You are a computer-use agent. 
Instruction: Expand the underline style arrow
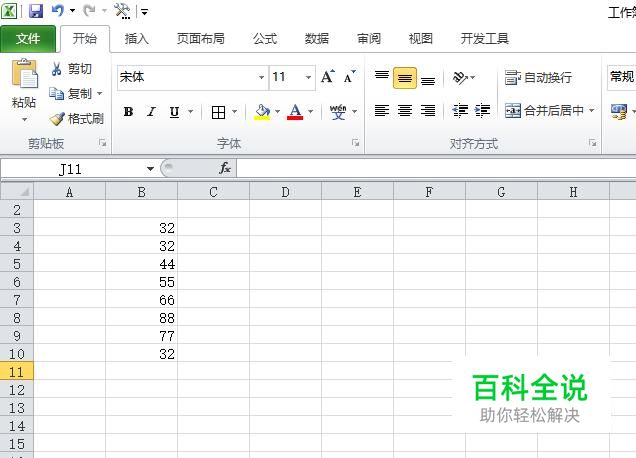click(x=190, y=112)
